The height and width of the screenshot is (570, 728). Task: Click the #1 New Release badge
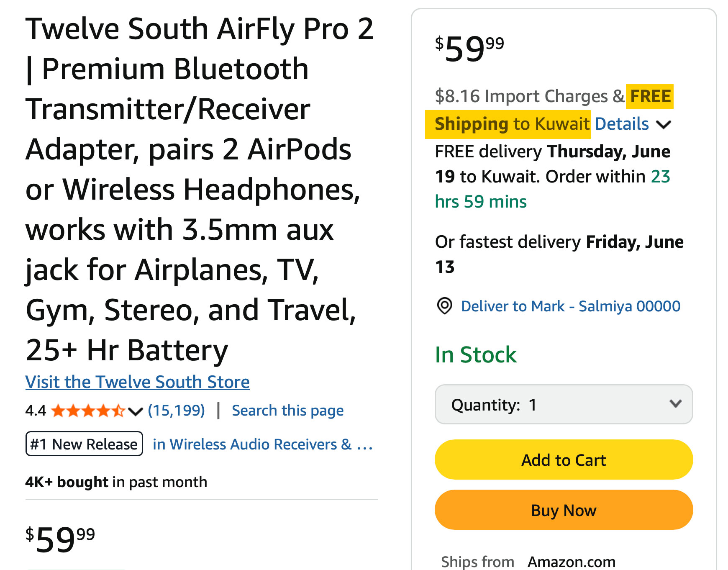coord(84,444)
